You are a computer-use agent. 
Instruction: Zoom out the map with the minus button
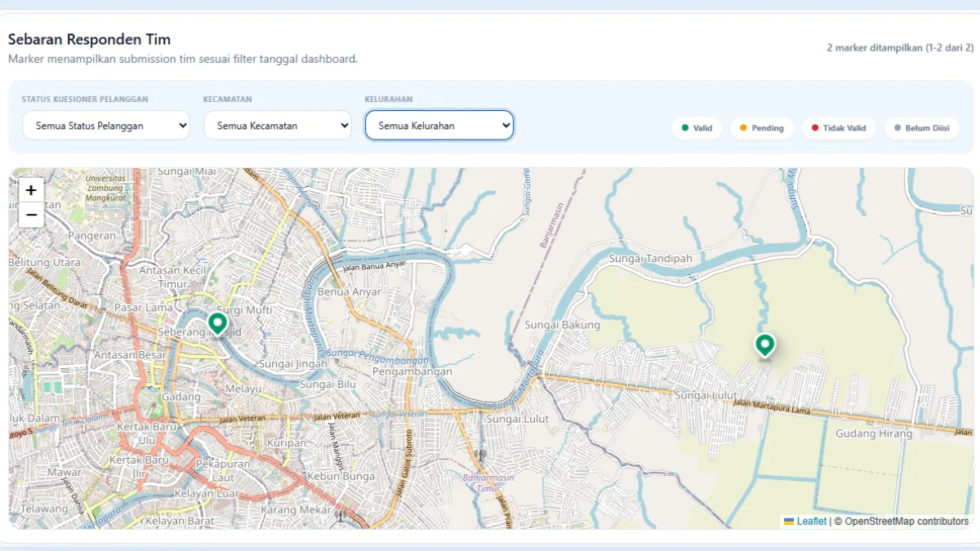[31, 215]
